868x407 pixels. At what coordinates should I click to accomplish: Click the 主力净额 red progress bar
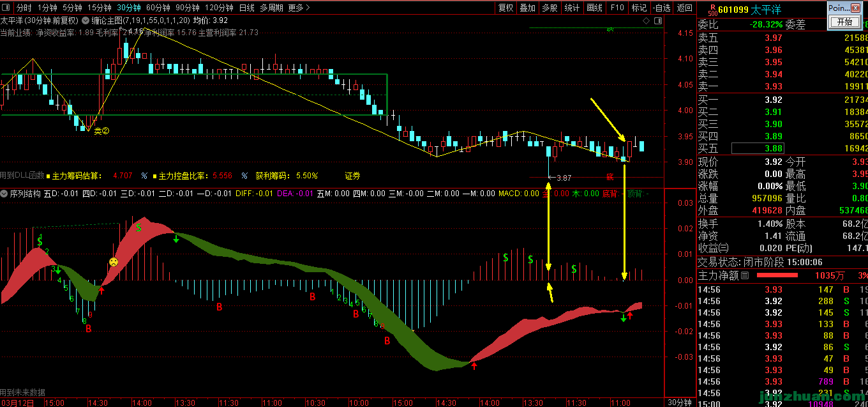[x=777, y=275]
